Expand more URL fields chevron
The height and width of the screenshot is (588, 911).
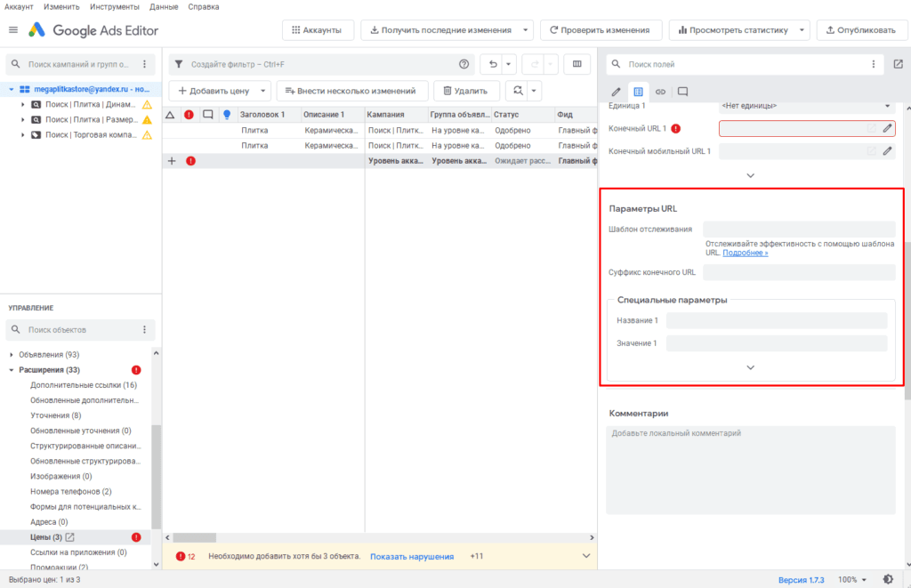750,175
